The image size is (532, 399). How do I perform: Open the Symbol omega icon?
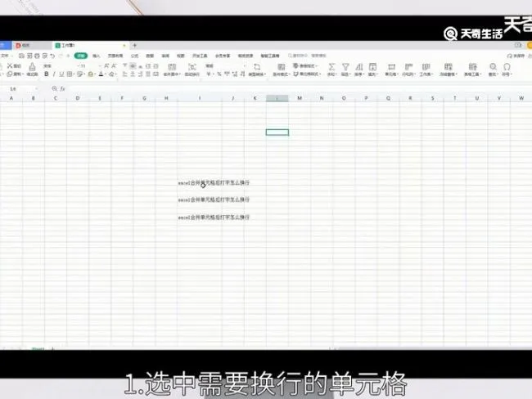click(x=507, y=69)
